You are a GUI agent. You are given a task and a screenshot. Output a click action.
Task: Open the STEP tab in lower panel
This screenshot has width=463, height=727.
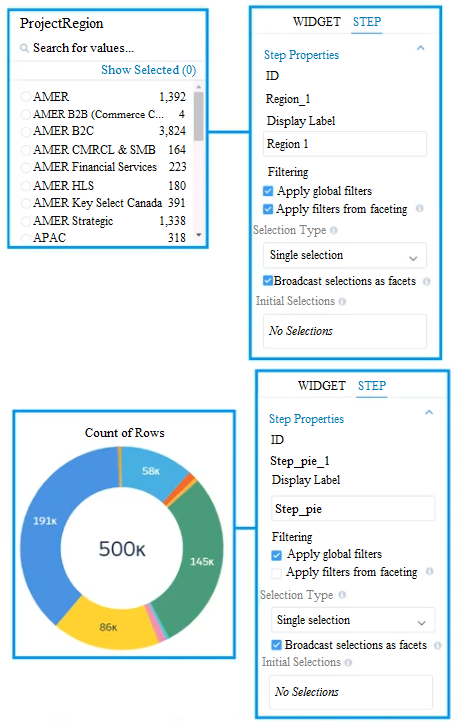click(x=372, y=386)
